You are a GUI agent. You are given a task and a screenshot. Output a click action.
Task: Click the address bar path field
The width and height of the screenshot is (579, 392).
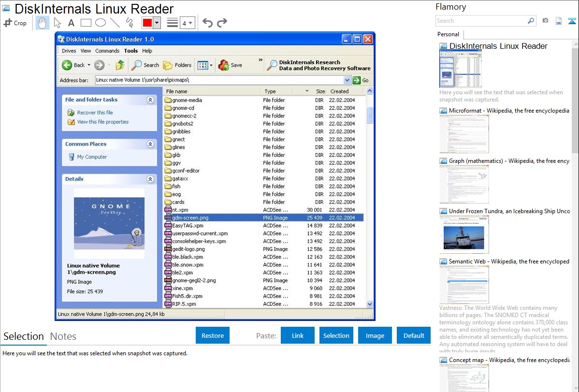click(219, 80)
